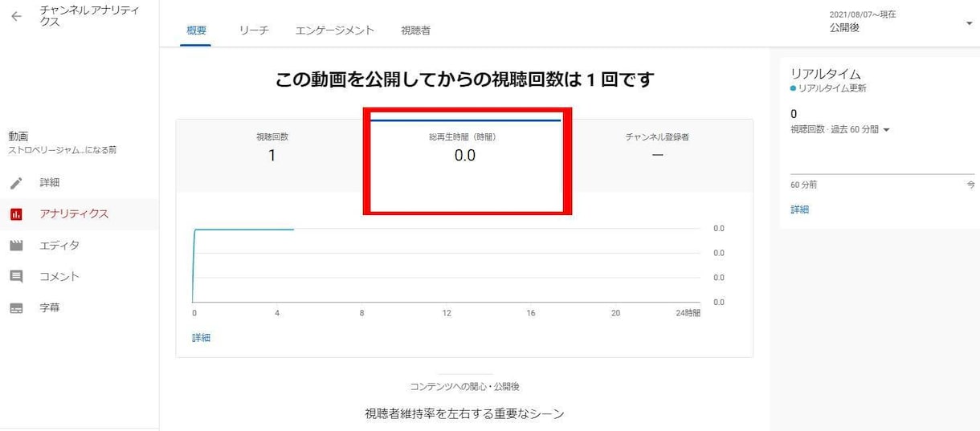Click the 視聴者維持率を左右する重要なシーン heading
This screenshot has height=431, width=980.
click(464, 414)
